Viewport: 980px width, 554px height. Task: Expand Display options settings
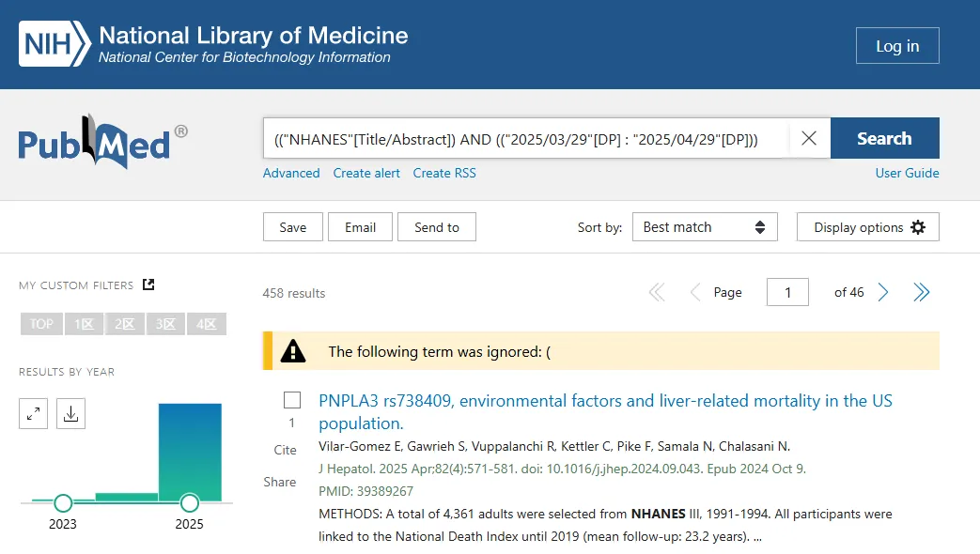[x=868, y=226]
